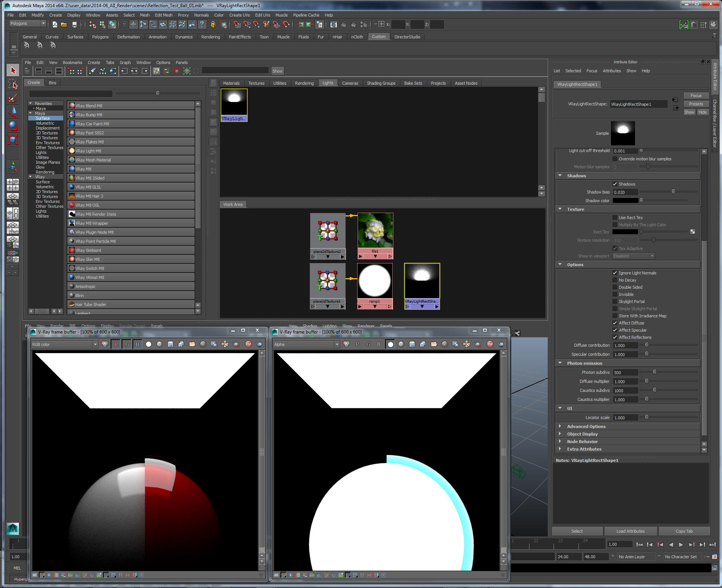Toggle green channel in left frame buffer
Image resolution: width=722 pixels, height=588 pixels.
pos(127,344)
